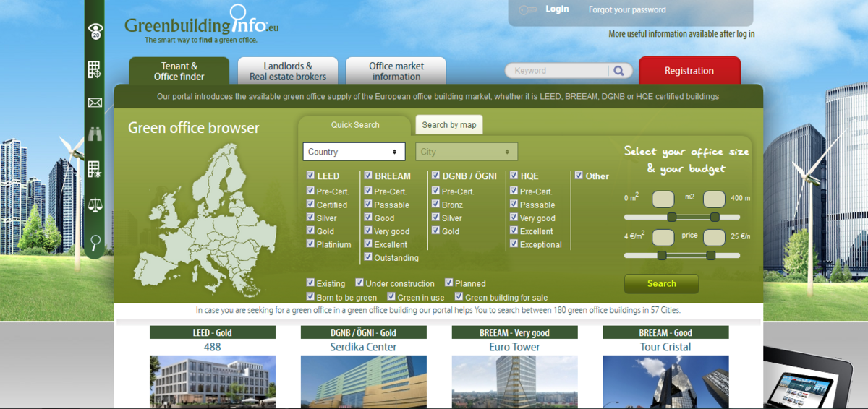This screenshot has height=409, width=868.
Task: Click the keyword search magnifier icon
Action: tap(618, 71)
